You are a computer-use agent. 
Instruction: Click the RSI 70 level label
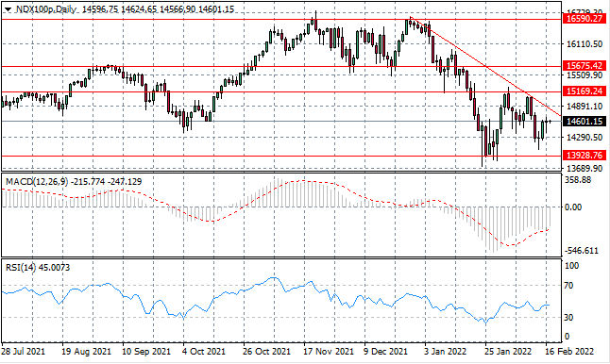(x=568, y=286)
